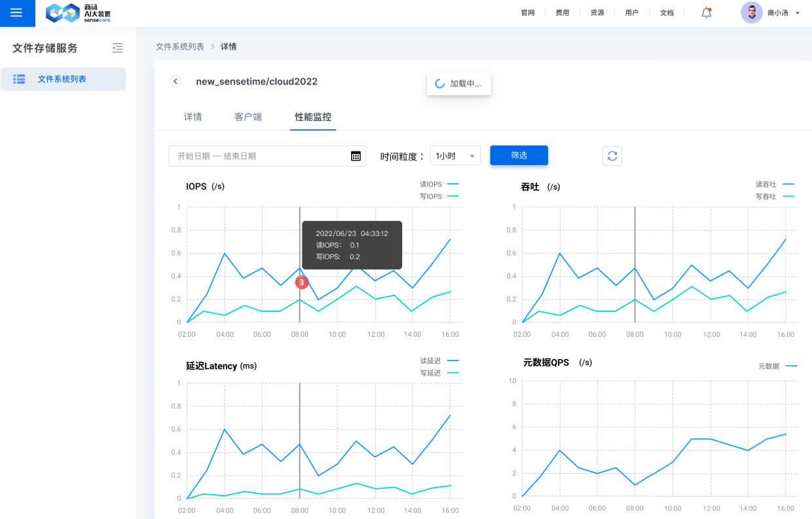Image resolution: width=812 pixels, height=519 pixels.
Task: Open the 时间粒度 dropdown
Action: tap(455, 155)
